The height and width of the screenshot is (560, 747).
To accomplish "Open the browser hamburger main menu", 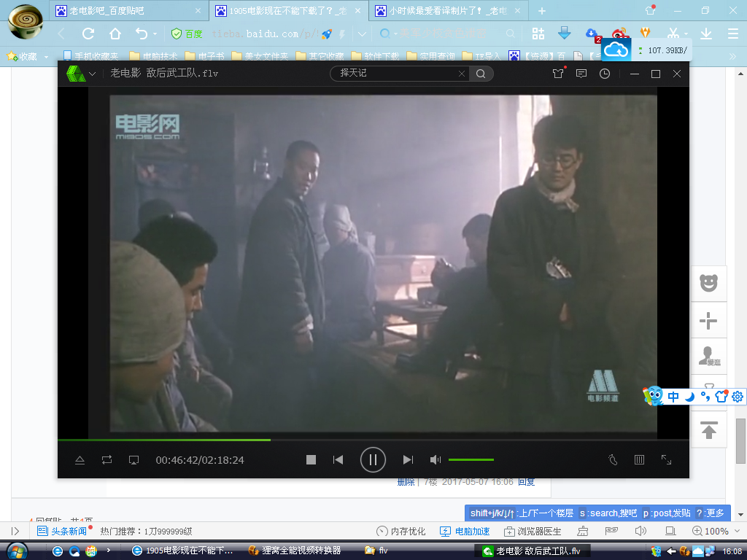I will click(x=733, y=34).
